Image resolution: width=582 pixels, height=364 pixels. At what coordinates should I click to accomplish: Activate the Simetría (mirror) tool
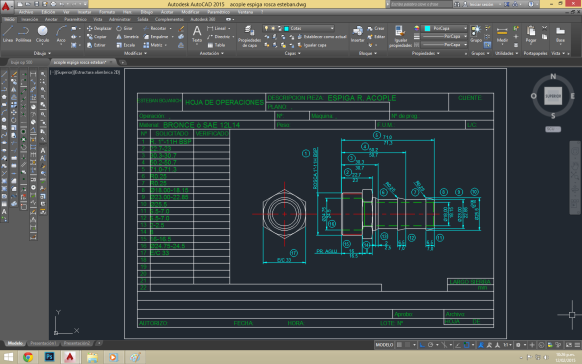[x=127, y=37]
